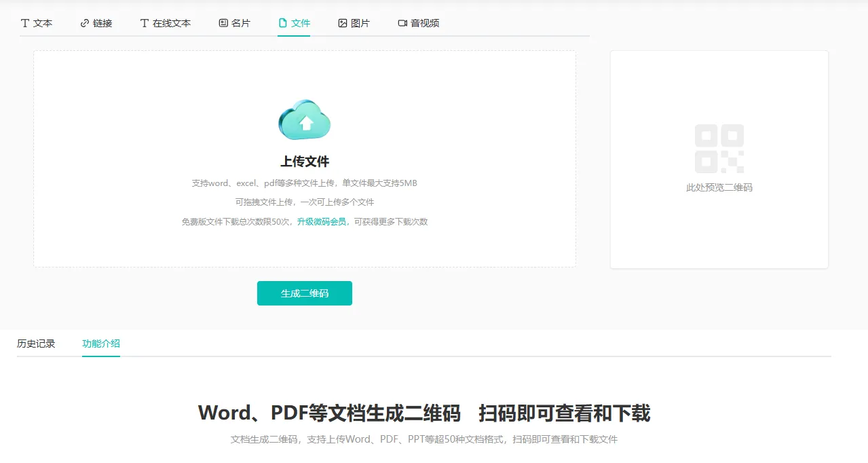Click the 可拖拽文件上传 hint text

[x=305, y=202]
